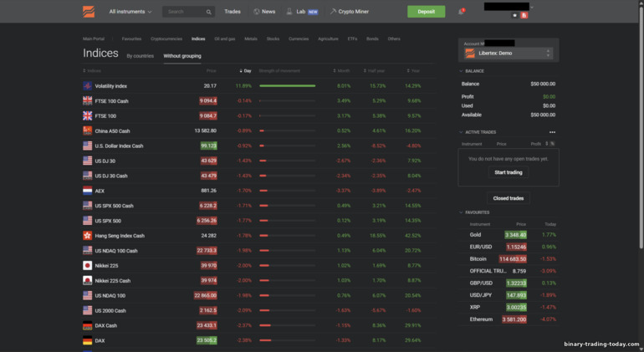Click the U.S. Dollar Index Cash flag icon
644x352 pixels.
[88, 145]
